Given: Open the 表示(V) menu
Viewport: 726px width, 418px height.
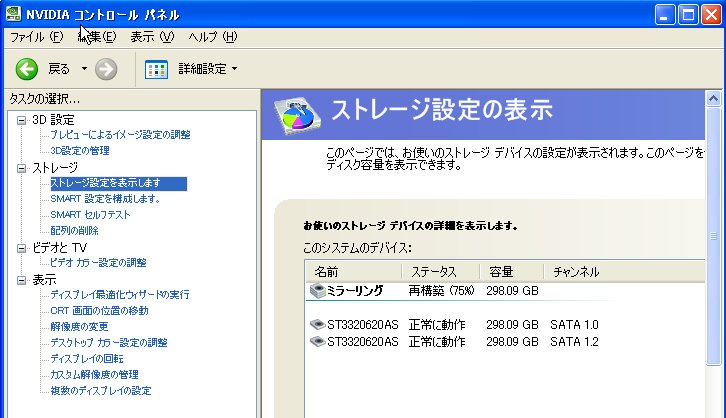Looking at the screenshot, I should pyautogui.click(x=152, y=37).
